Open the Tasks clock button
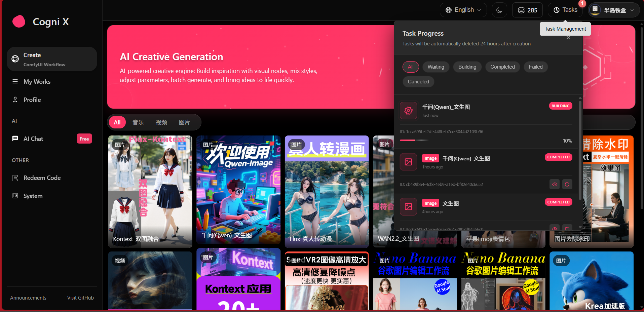The height and width of the screenshot is (312, 644). [565, 10]
